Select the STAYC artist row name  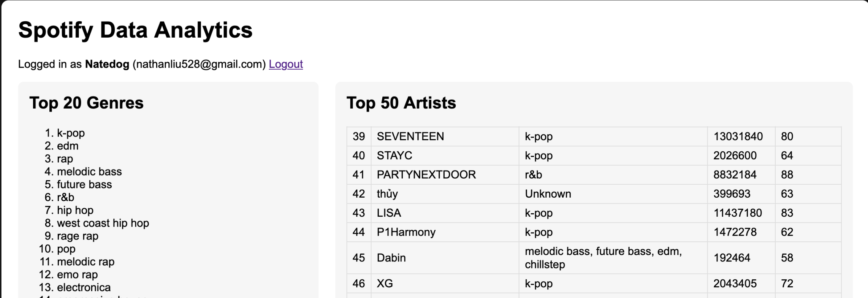394,155
